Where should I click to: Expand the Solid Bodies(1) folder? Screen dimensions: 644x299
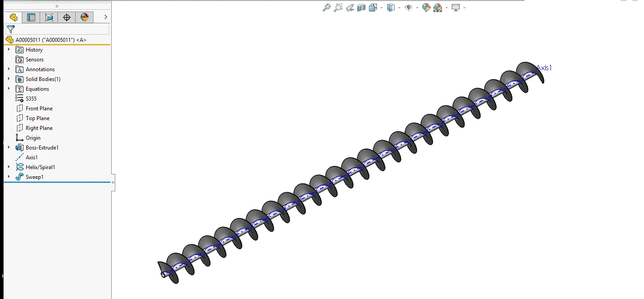pos(9,79)
